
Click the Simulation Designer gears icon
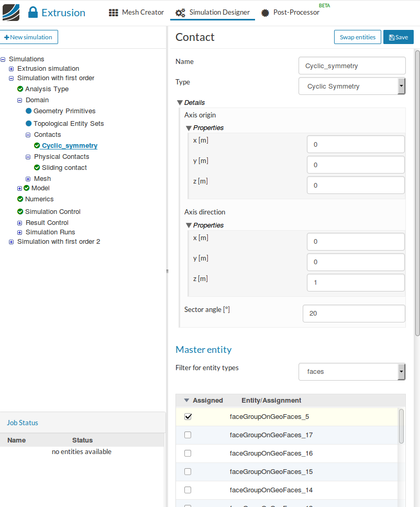pos(180,13)
